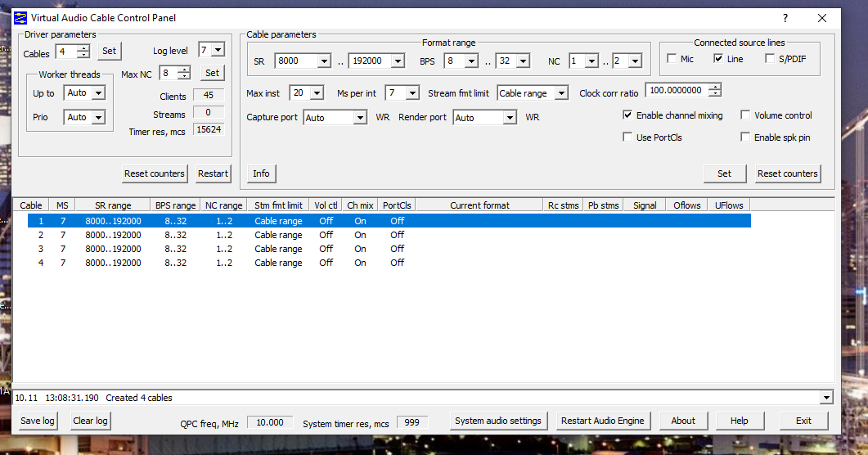Uncheck the Line source line checkbox
Image resolution: width=868 pixels, height=455 pixels.
(718, 59)
